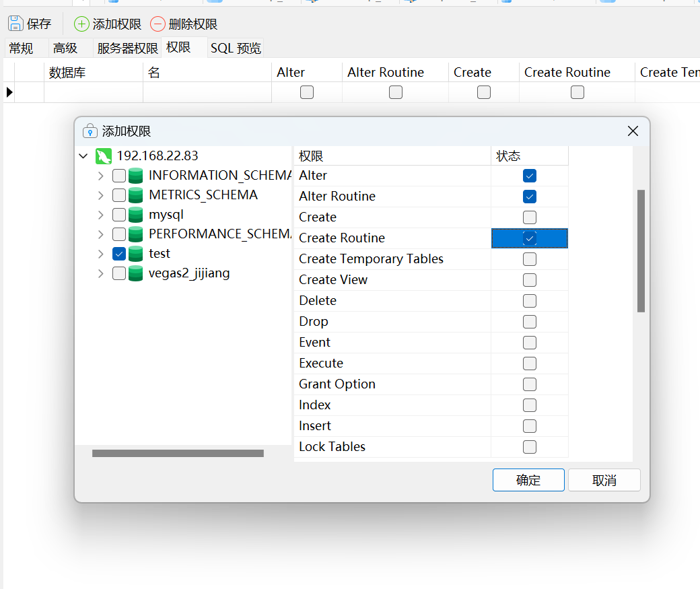Click the 状态 column header in dialog
700x589 pixels.
point(530,156)
